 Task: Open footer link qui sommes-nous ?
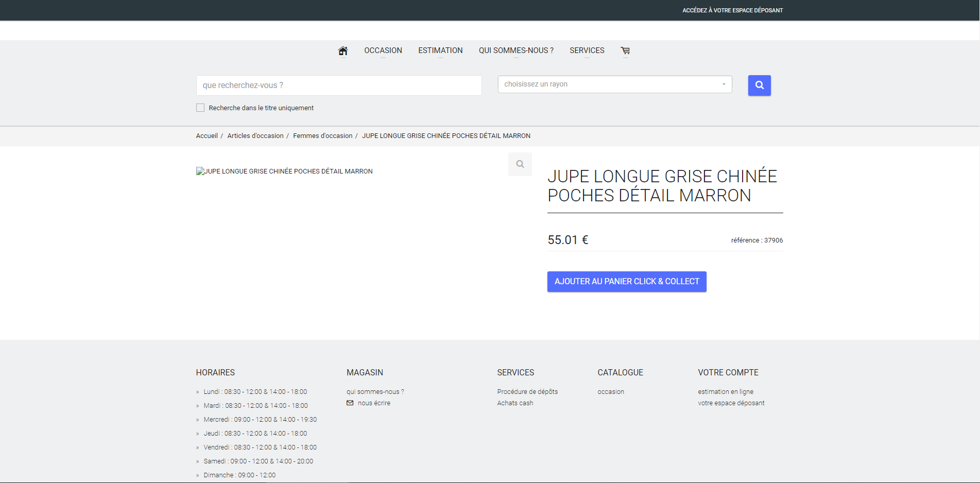(x=375, y=392)
